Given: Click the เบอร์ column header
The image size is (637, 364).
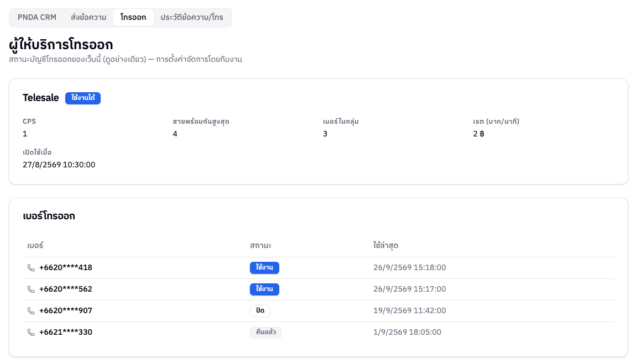Looking at the screenshot, I should tap(35, 245).
